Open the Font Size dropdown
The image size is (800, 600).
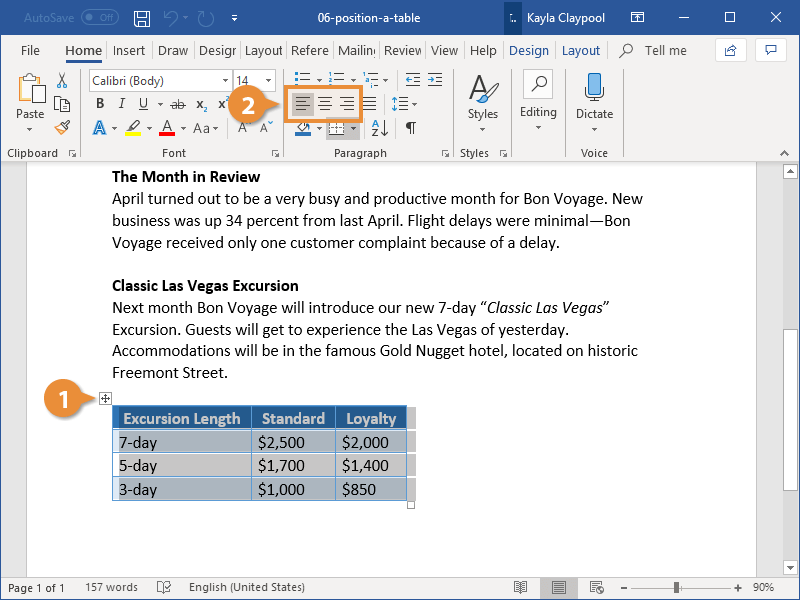coord(266,80)
